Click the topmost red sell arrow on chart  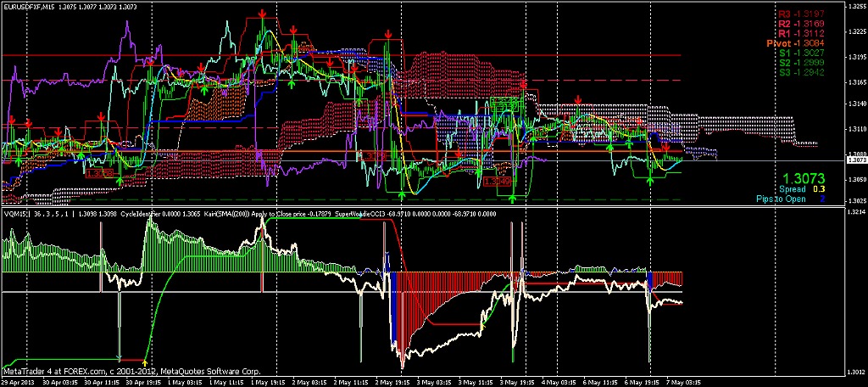[x=263, y=14]
